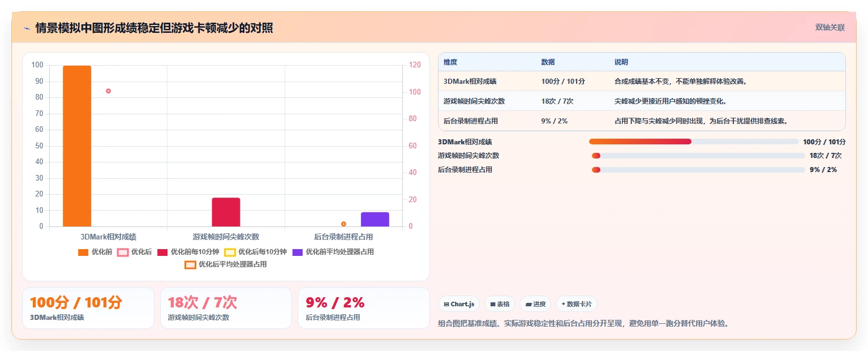
Task: Click the note 尖峰减少更接近用户感知的顿挫变化
Action: pos(671,101)
